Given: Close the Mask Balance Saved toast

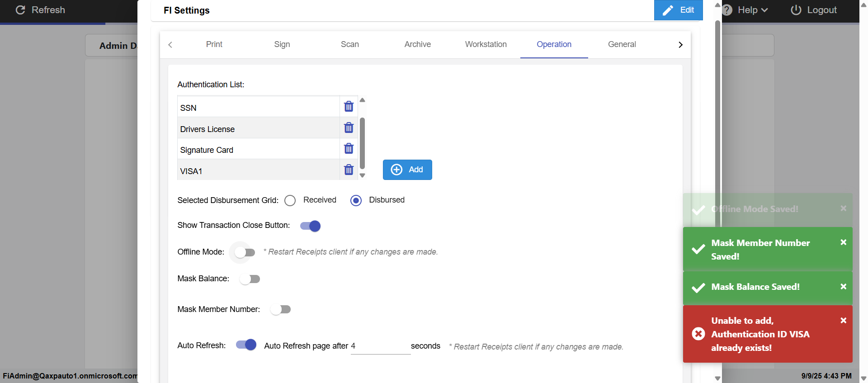Looking at the screenshot, I should pyautogui.click(x=843, y=287).
